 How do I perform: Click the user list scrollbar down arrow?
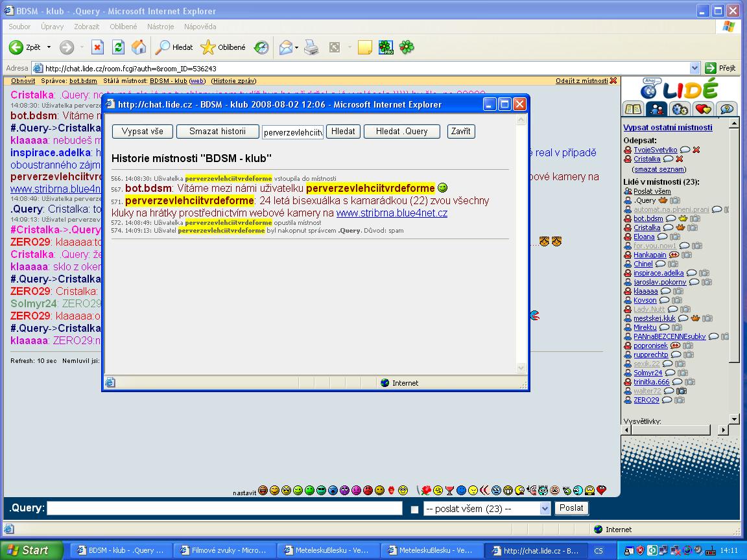tap(734, 419)
